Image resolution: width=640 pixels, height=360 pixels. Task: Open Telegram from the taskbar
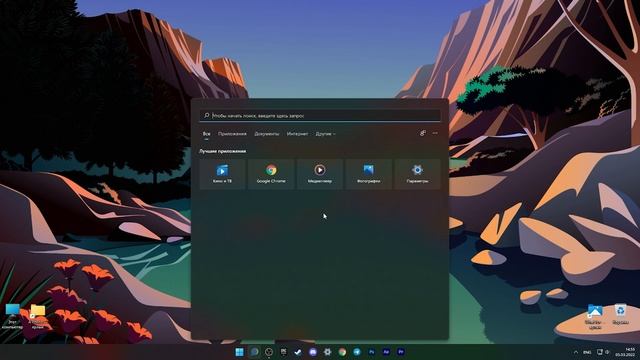(357, 352)
